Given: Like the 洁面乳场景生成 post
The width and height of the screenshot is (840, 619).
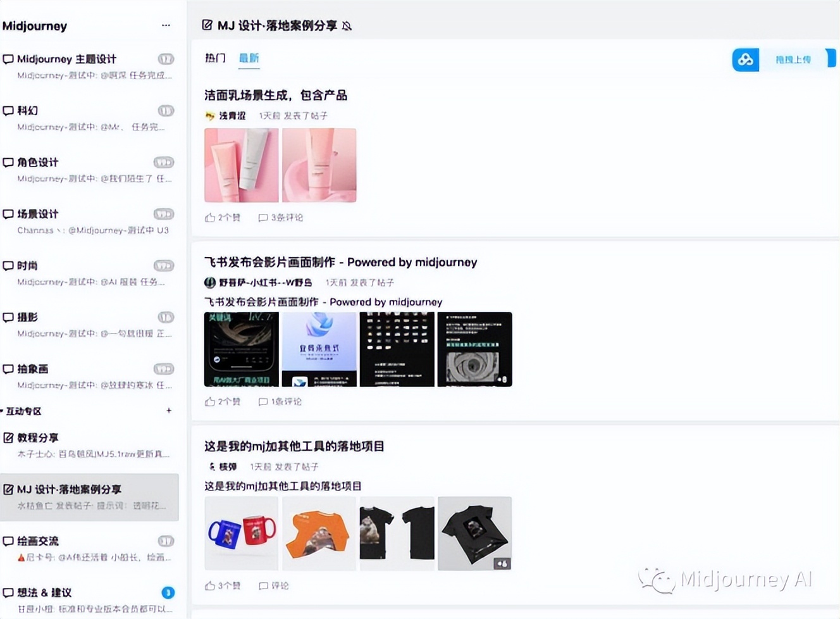Looking at the screenshot, I should pos(222,218).
